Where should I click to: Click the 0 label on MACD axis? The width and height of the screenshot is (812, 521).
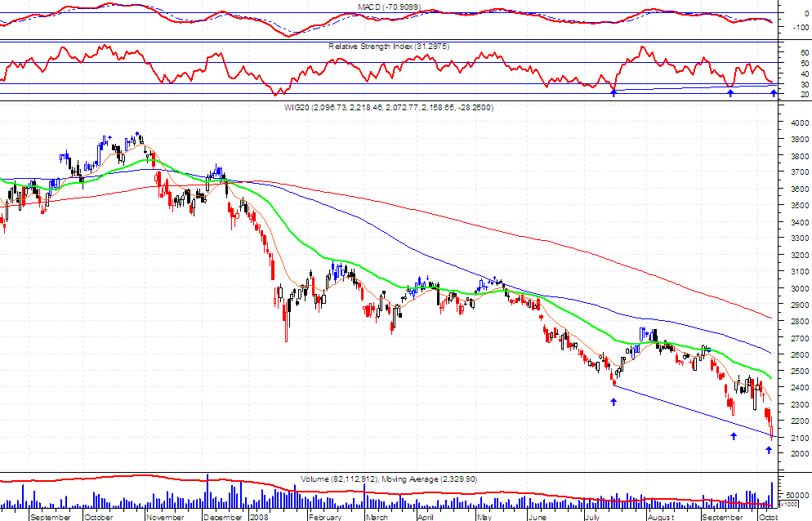point(806,14)
